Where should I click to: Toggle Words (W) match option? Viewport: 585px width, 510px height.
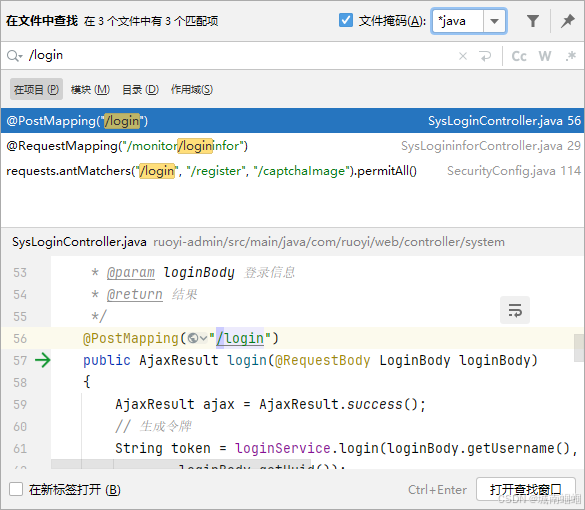[545, 56]
